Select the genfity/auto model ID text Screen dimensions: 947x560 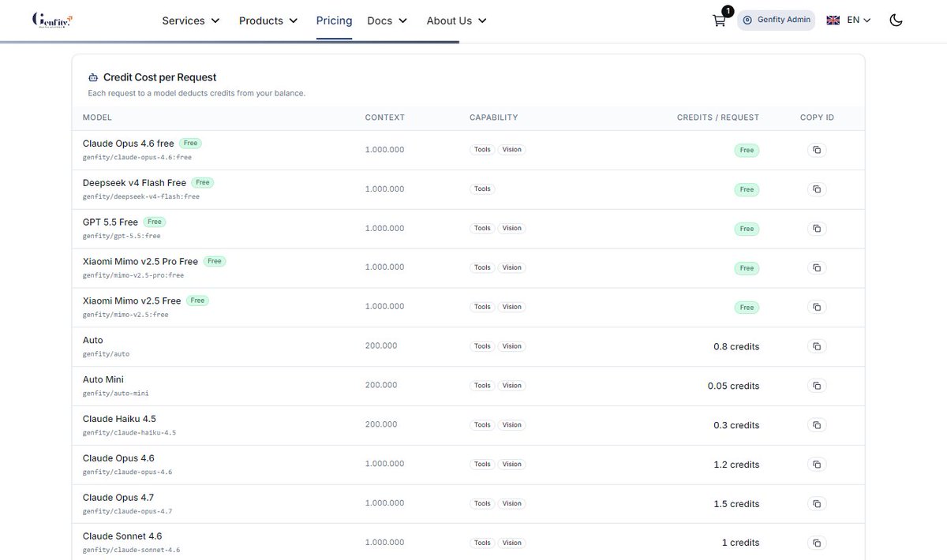(x=106, y=354)
